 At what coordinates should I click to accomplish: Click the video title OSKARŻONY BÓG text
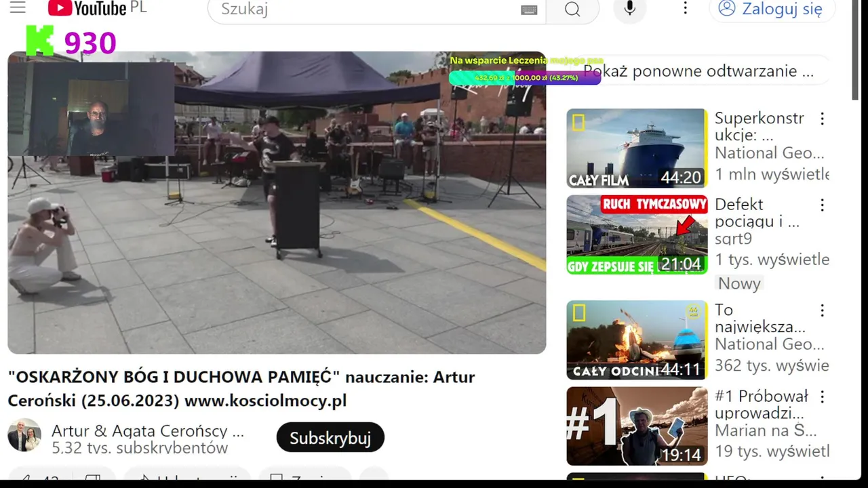tap(241, 388)
